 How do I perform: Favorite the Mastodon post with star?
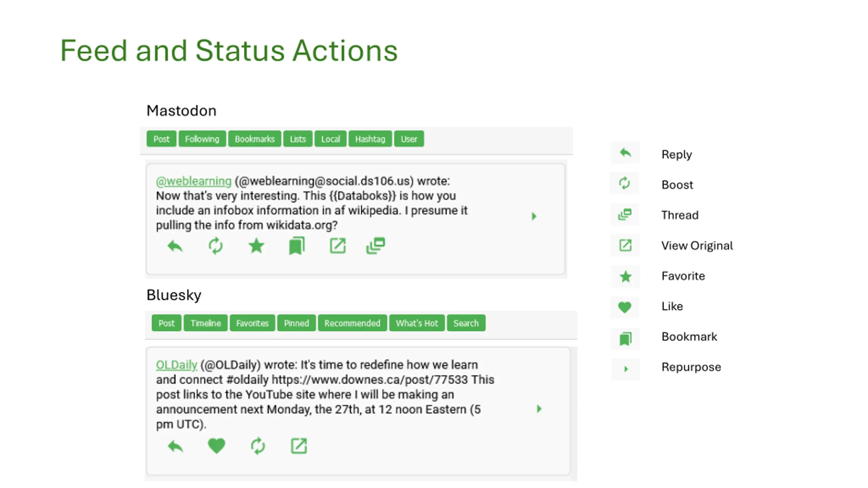pos(256,246)
